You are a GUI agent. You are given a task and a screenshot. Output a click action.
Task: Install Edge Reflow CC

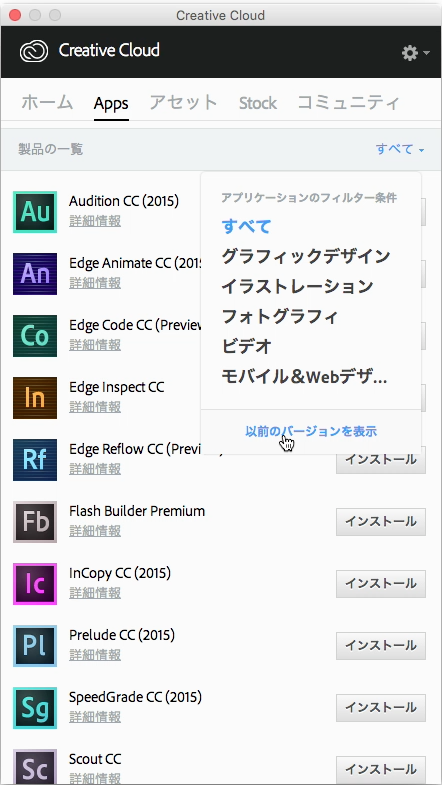point(381,460)
